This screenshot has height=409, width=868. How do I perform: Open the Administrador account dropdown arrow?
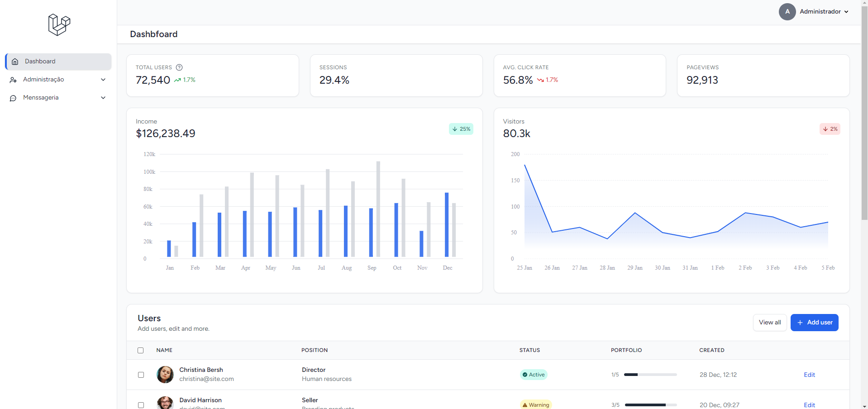(846, 12)
